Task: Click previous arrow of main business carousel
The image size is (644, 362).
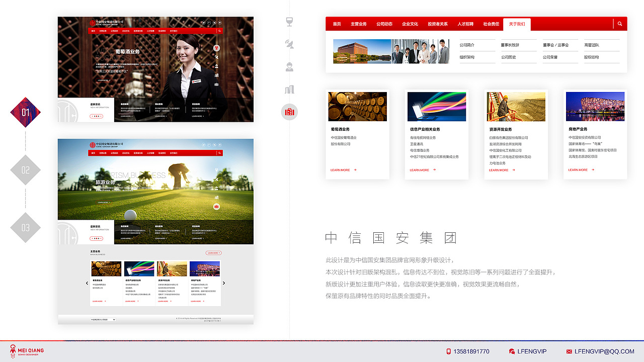Action: tap(87, 283)
